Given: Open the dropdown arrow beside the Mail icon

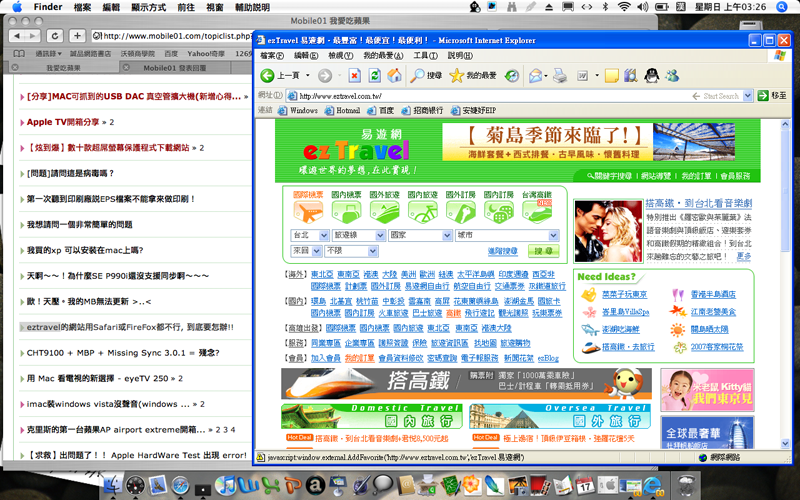Looking at the screenshot, I should coord(546,76).
